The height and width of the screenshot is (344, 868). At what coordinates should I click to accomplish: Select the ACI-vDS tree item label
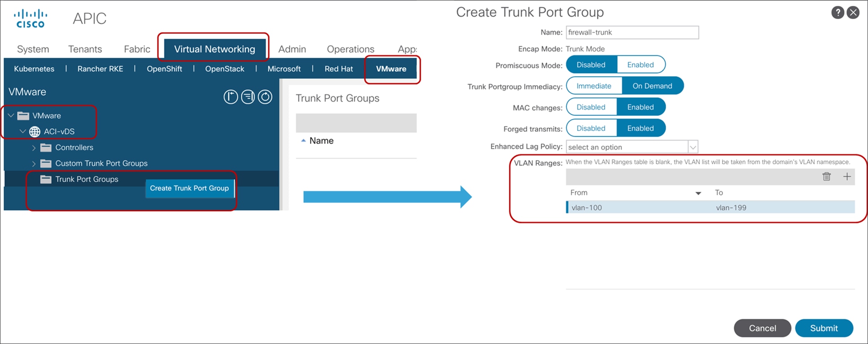59,131
